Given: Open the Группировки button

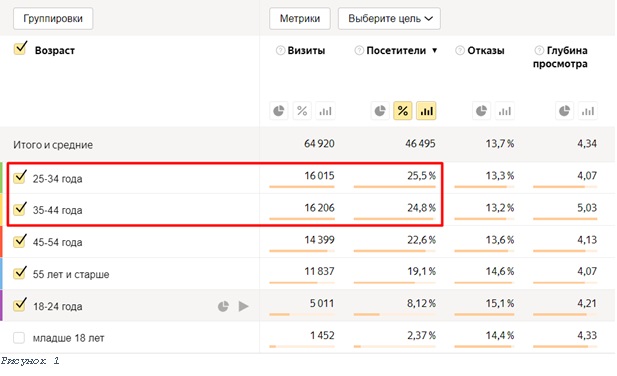Looking at the screenshot, I should 53,18.
